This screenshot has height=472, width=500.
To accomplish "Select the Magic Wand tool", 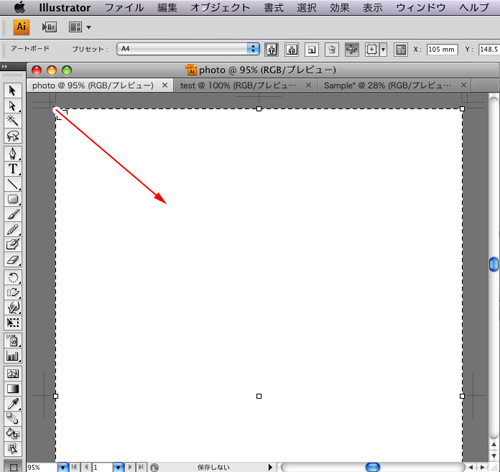I will [13, 121].
